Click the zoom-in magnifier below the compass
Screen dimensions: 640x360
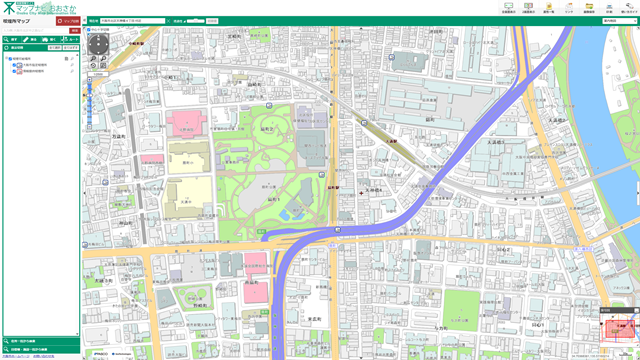coord(93,59)
